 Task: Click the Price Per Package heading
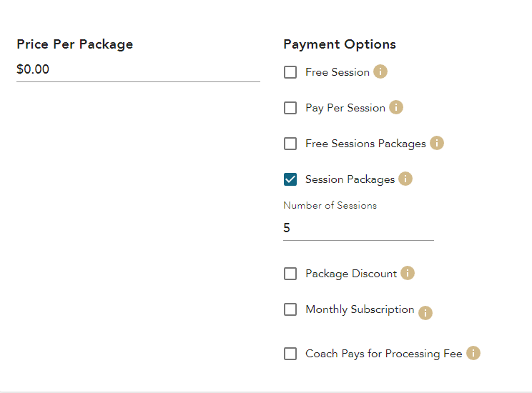[x=75, y=44]
